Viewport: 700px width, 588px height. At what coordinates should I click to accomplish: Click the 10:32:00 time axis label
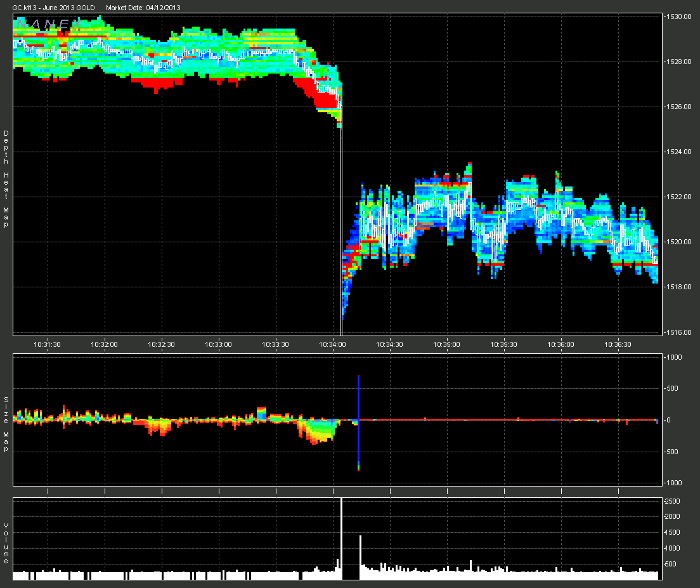pyautogui.click(x=105, y=344)
